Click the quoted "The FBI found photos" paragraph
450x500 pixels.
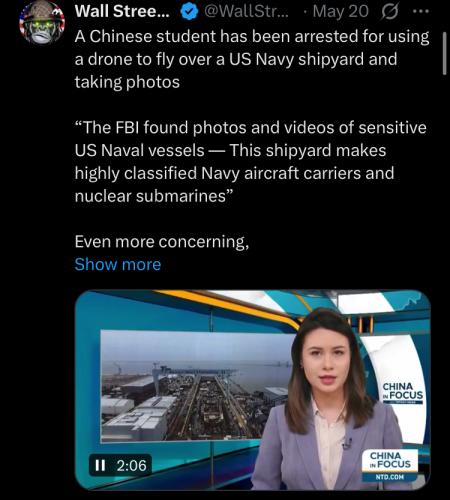point(250,162)
